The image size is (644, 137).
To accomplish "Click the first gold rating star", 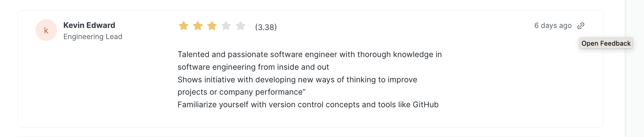I will click(183, 26).
